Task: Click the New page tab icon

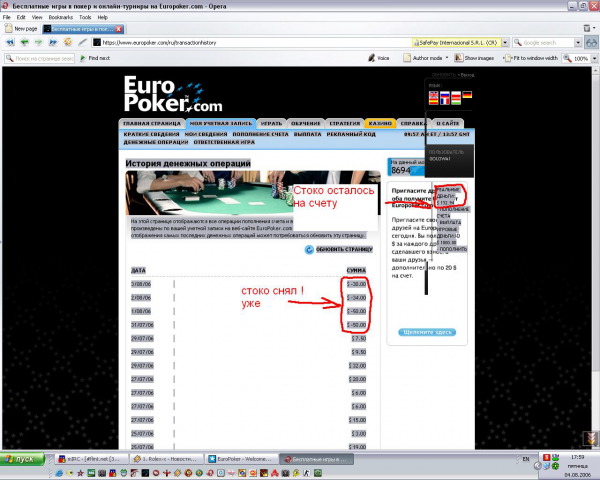Action: pyautogui.click(x=8, y=29)
